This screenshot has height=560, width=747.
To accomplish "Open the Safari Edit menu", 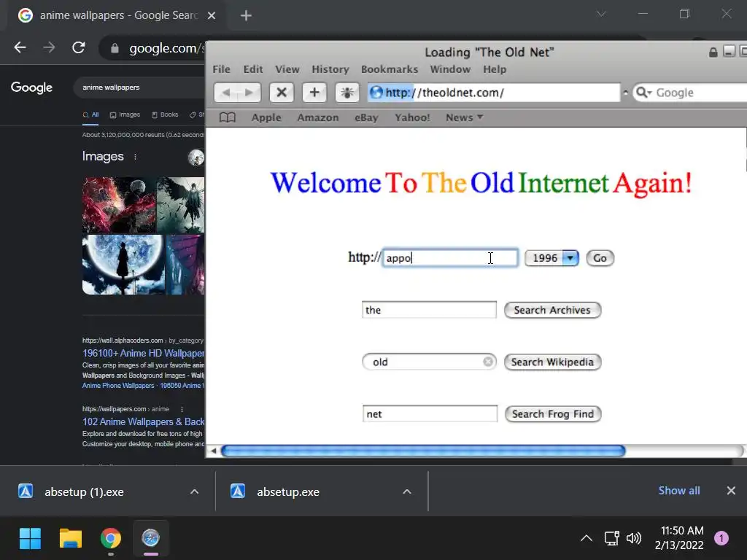I will 253,69.
